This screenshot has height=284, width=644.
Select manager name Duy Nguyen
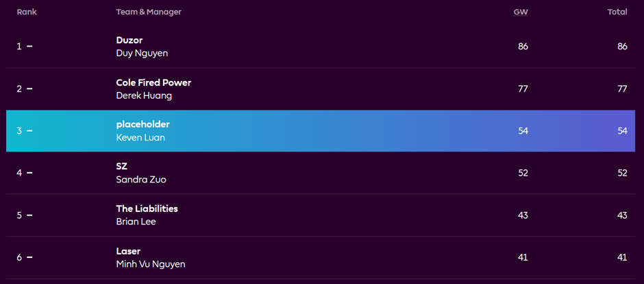(x=142, y=54)
